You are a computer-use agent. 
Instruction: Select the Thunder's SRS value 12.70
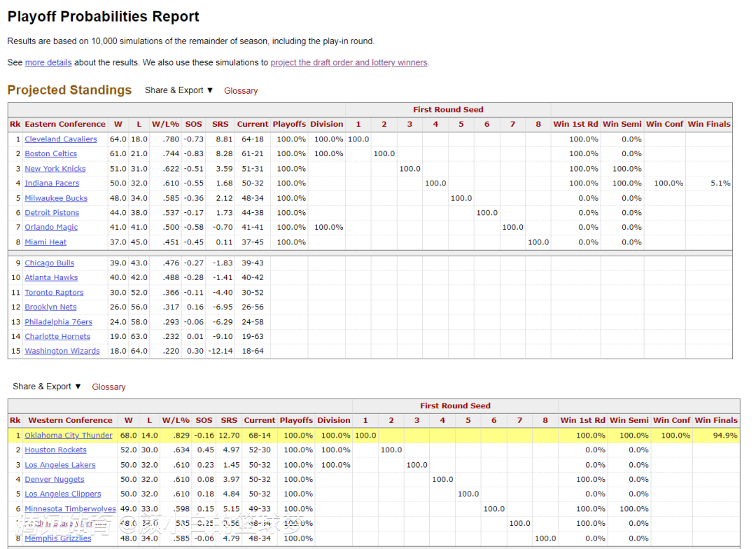point(229,435)
